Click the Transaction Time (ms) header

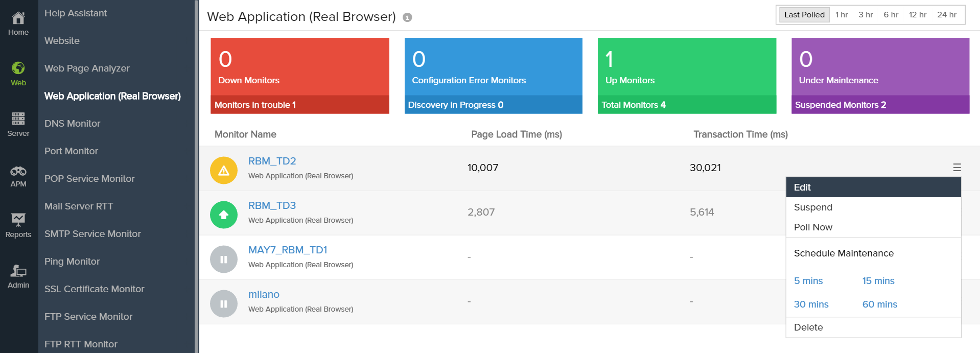(740, 134)
